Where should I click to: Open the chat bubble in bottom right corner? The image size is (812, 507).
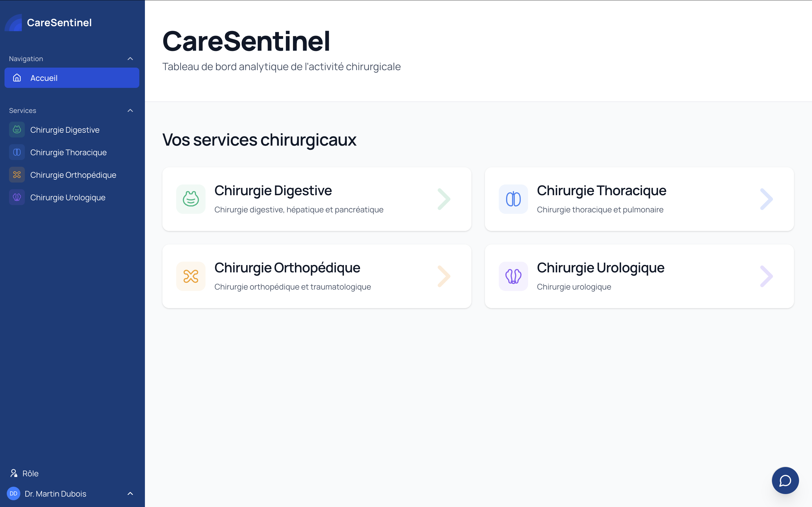point(785,480)
